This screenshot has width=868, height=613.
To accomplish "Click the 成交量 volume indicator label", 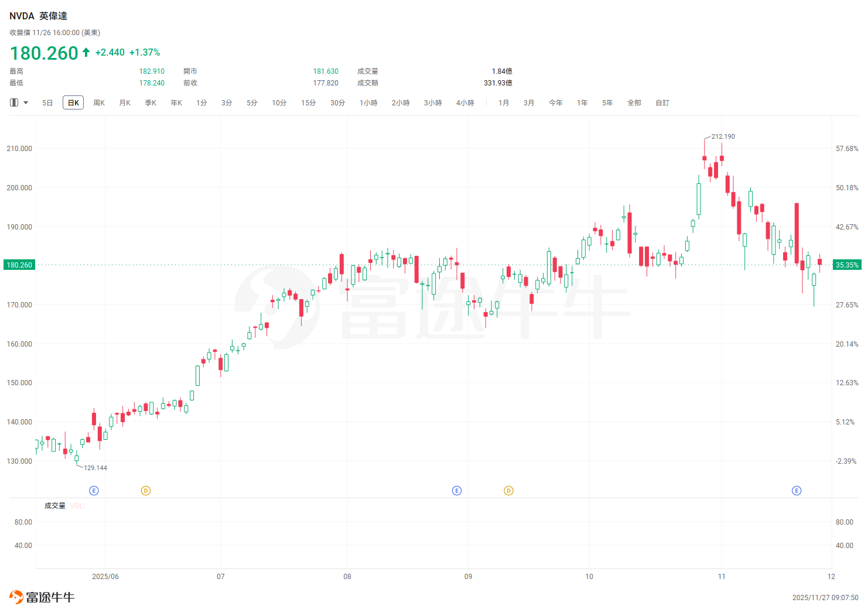I will coord(55,506).
